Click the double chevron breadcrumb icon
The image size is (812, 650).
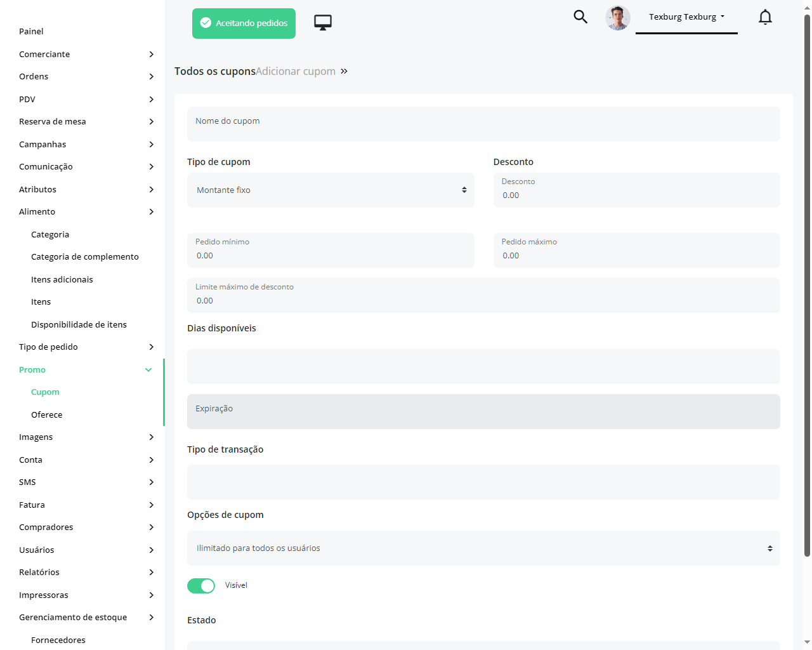click(344, 71)
